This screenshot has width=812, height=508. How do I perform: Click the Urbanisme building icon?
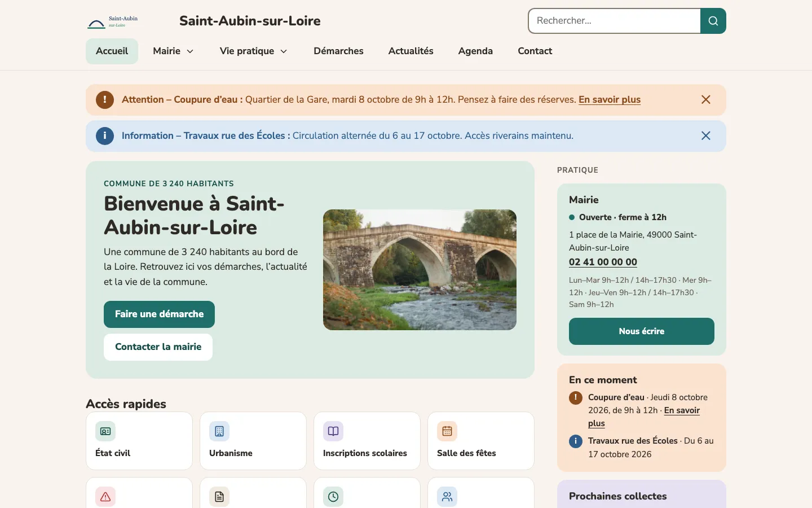[219, 431]
